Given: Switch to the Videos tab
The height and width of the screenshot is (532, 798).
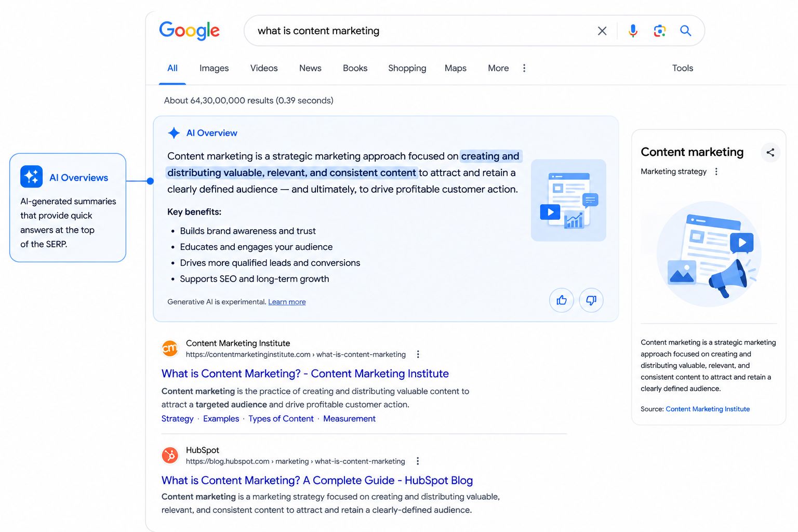Looking at the screenshot, I should [264, 68].
